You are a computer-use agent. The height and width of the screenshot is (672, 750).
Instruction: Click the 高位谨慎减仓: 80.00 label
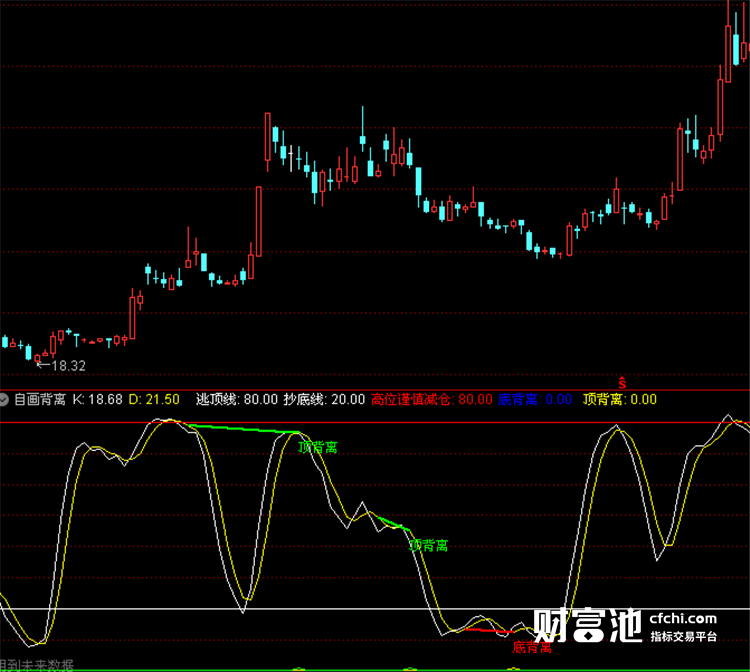pyautogui.click(x=431, y=399)
